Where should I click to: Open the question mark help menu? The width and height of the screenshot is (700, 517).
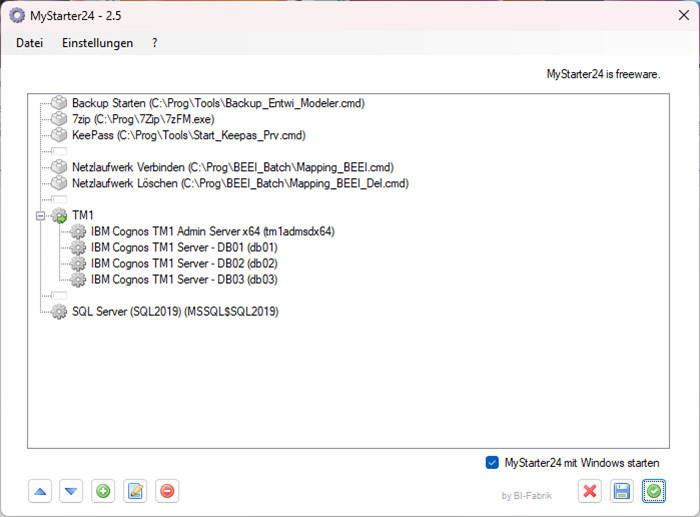point(154,43)
